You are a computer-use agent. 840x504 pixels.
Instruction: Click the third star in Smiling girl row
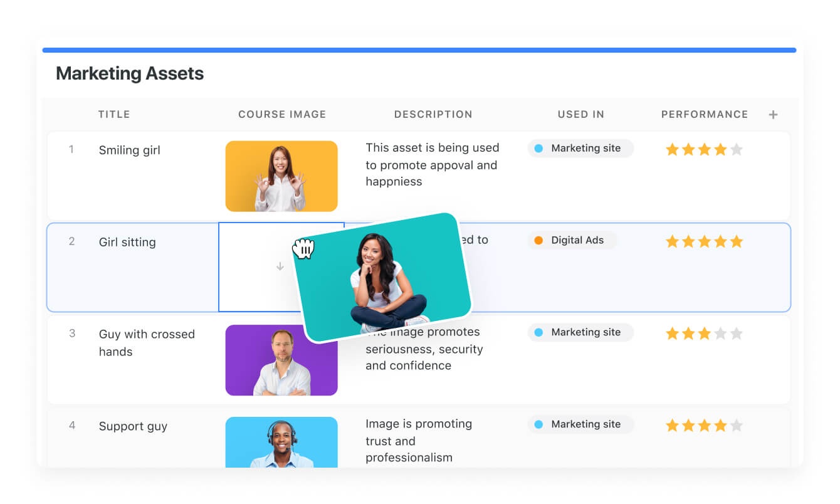tap(705, 150)
